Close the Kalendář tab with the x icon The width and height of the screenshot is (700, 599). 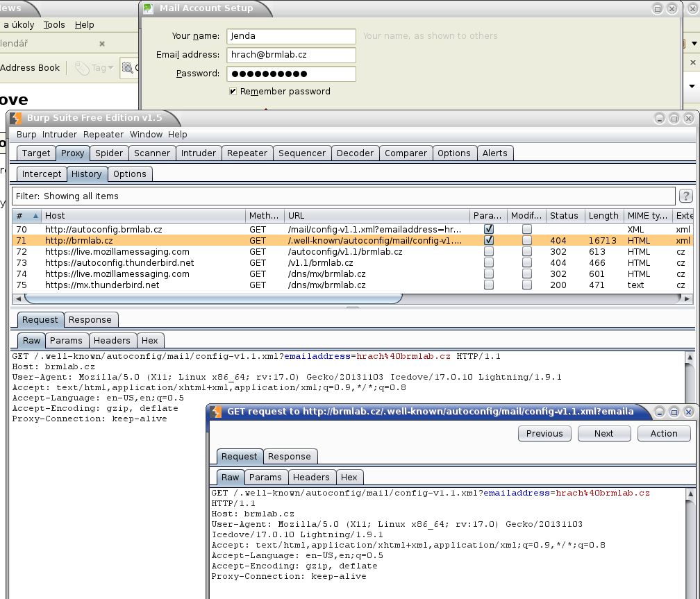coord(101,43)
